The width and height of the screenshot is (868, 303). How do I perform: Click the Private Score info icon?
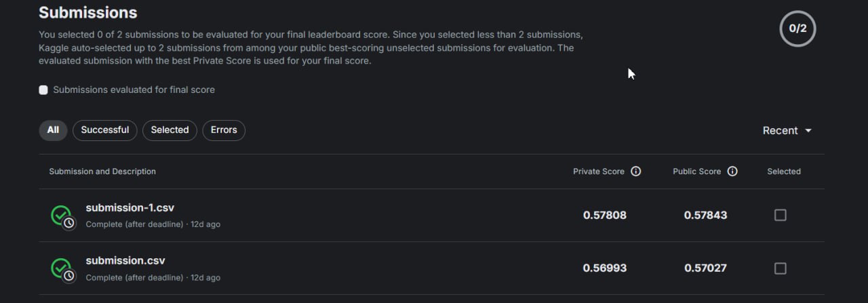635,171
